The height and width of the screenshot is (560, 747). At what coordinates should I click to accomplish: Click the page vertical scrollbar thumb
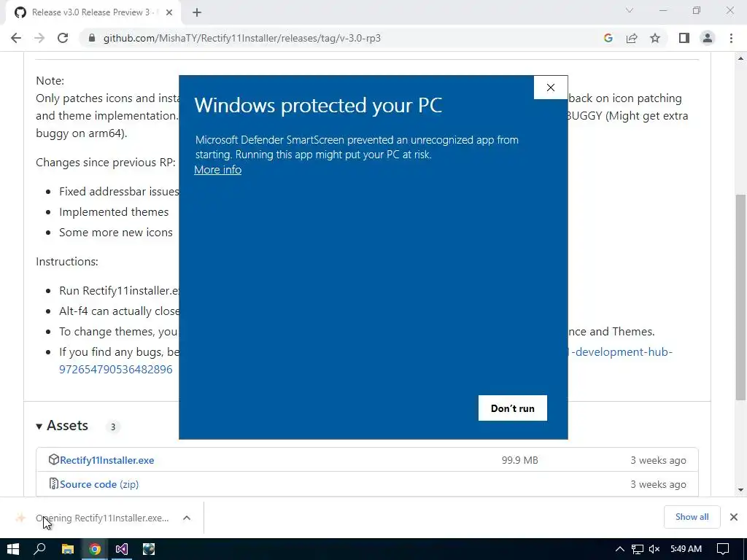pyautogui.click(x=740, y=297)
